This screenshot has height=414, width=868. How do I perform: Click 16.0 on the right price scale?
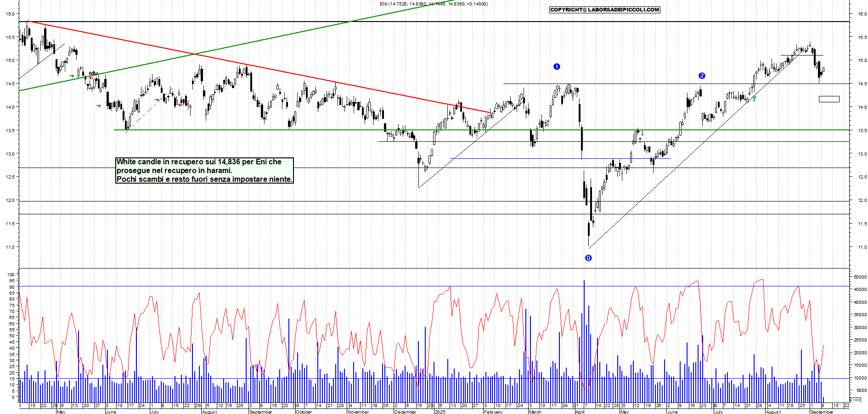(862, 14)
